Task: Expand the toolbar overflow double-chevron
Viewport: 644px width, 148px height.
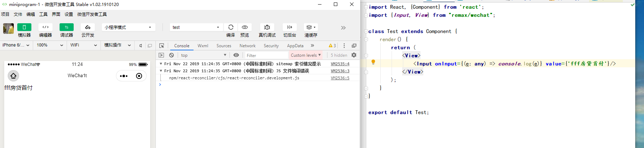Action: click(343, 27)
